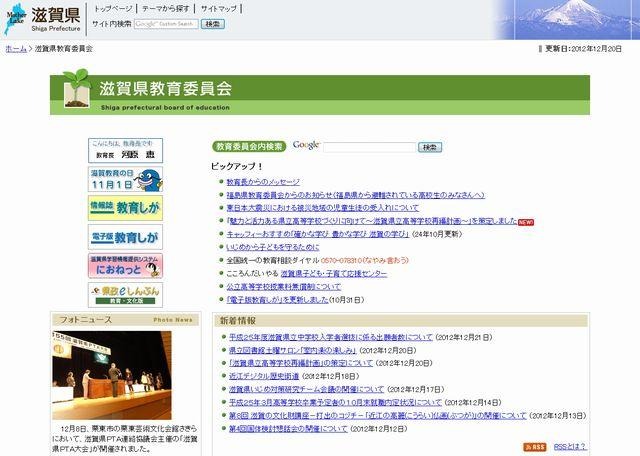Click the Shiga Prefecture Mother Lake logo

pyautogui.click(x=42, y=19)
